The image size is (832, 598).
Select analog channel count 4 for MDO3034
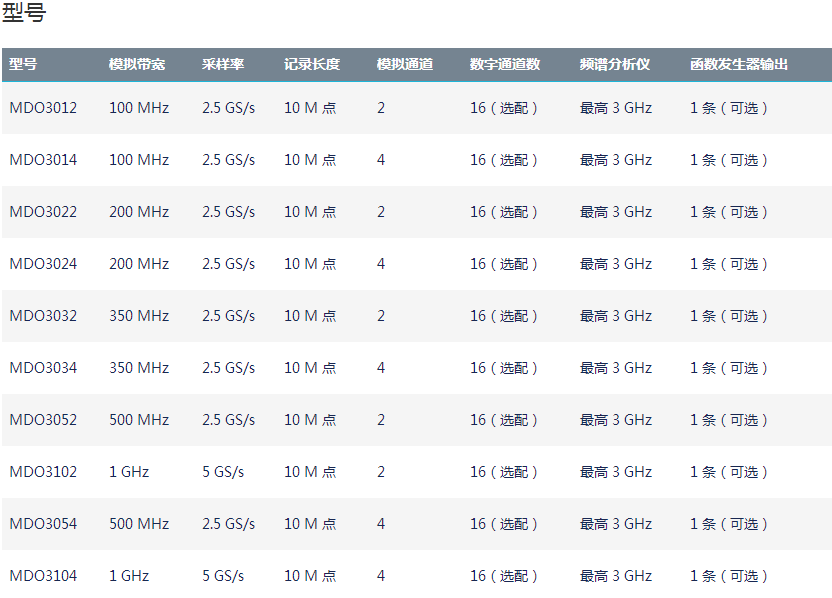click(x=381, y=368)
